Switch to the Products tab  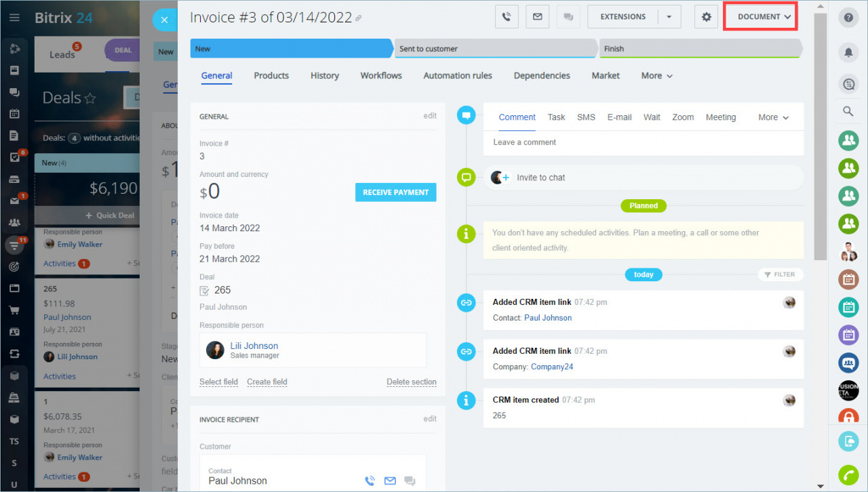click(271, 76)
